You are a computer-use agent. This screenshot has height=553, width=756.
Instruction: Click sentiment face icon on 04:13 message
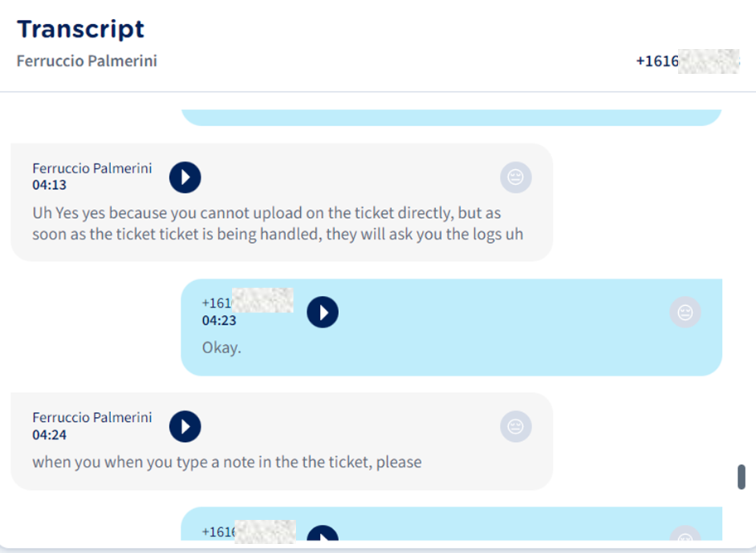click(x=516, y=177)
